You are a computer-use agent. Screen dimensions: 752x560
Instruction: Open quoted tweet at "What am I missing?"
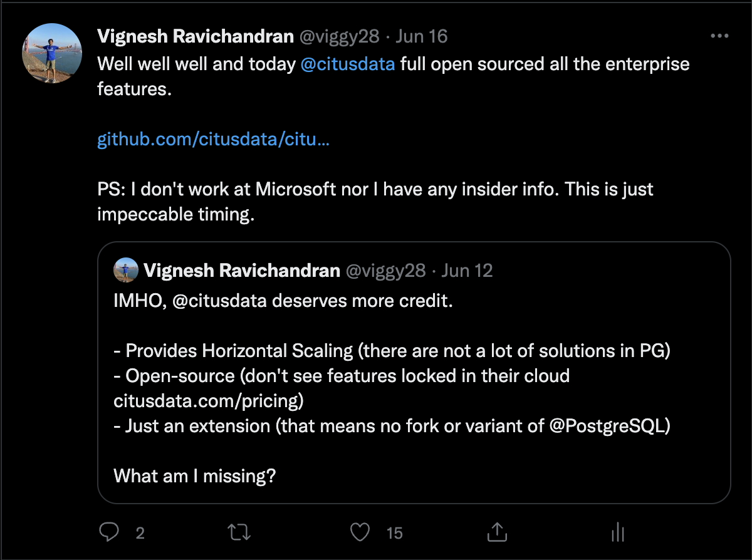tap(194, 475)
